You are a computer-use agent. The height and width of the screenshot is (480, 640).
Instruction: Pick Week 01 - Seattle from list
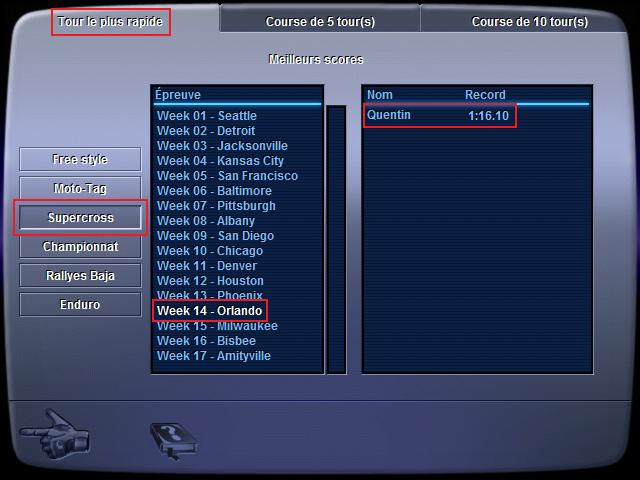[207, 116]
